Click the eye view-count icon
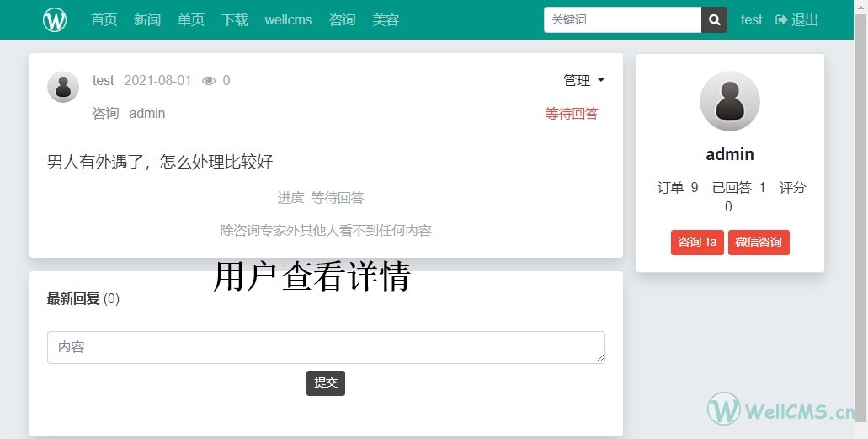 (x=209, y=81)
